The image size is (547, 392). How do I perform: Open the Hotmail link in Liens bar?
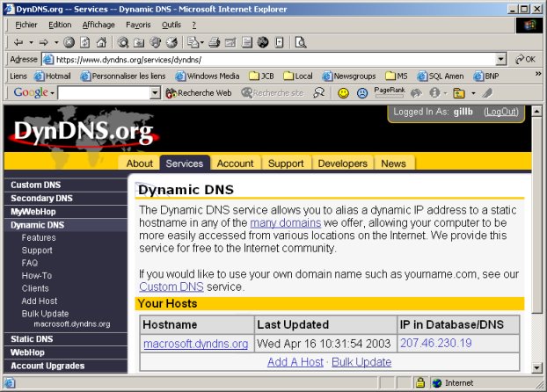coord(53,76)
